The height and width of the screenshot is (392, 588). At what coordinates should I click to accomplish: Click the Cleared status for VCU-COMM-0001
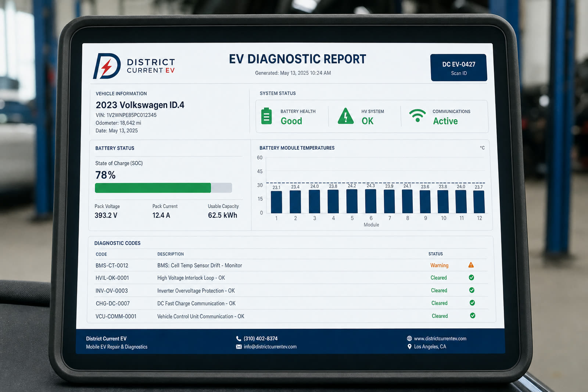[440, 316]
